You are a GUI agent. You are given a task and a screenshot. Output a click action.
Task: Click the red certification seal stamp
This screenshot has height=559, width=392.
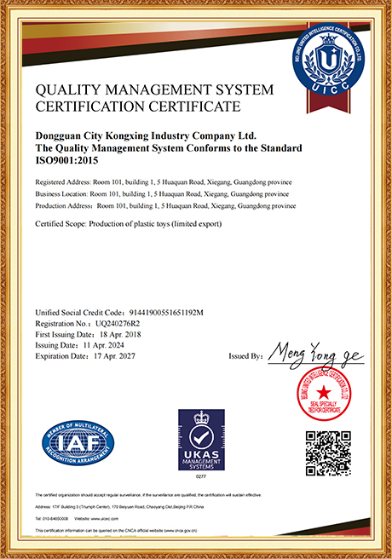pyautogui.click(x=324, y=393)
